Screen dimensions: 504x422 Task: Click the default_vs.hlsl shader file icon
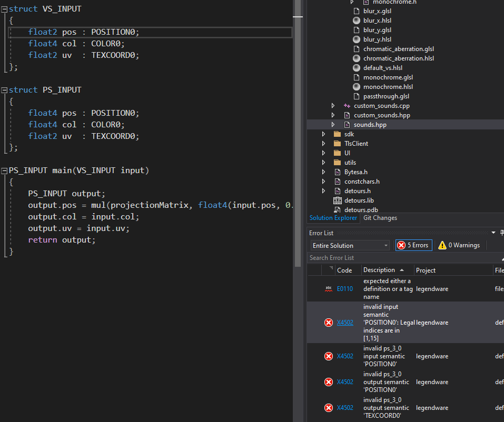(x=357, y=68)
